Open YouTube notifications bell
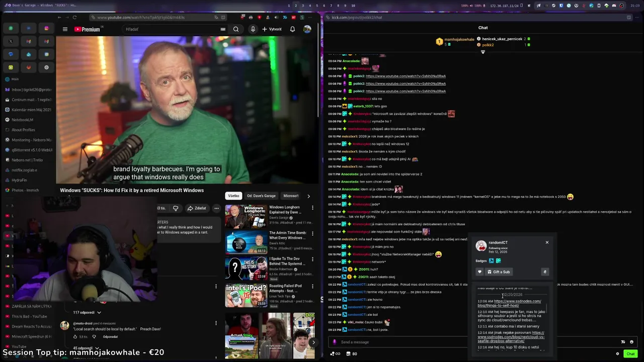The height and width of the screenshot is (362, 644). click(292, 29)
